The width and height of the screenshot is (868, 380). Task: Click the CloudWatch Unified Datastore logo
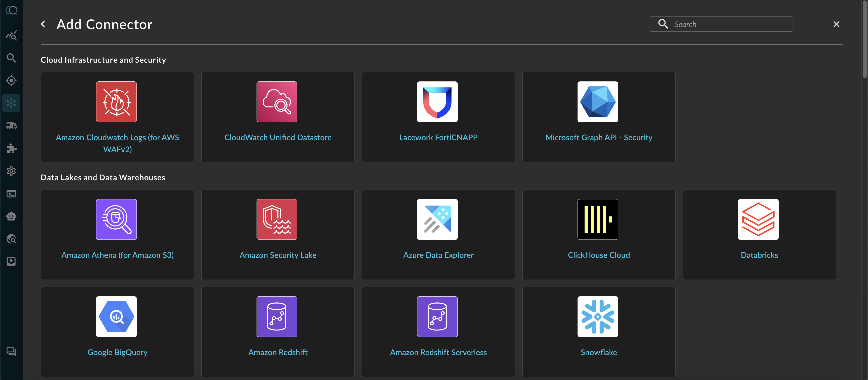click(277, 102)
